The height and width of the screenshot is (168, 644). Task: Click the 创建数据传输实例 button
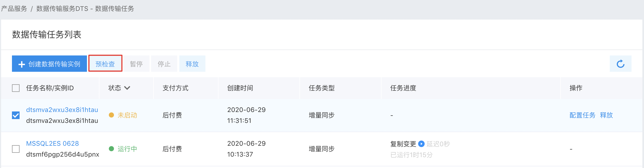49,64
